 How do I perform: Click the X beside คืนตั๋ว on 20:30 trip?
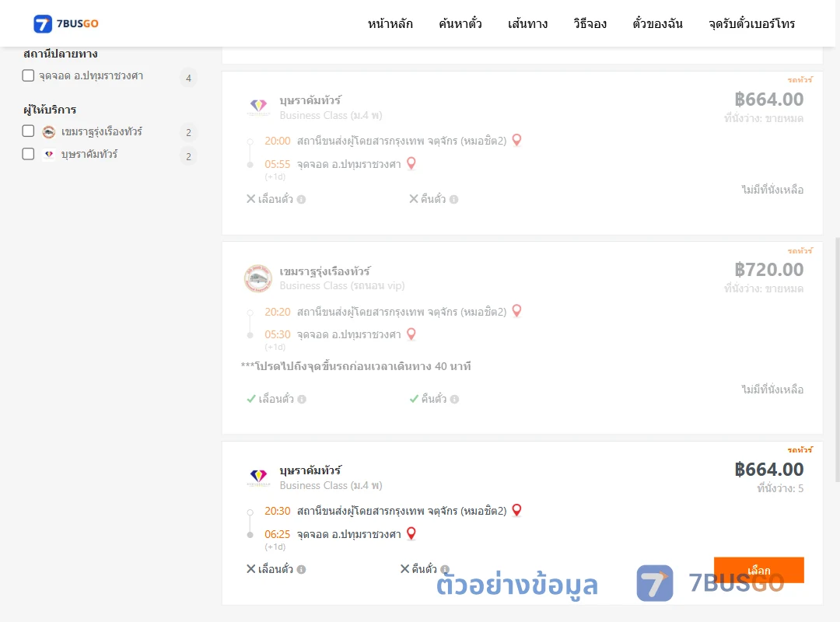tap(404, 569)
